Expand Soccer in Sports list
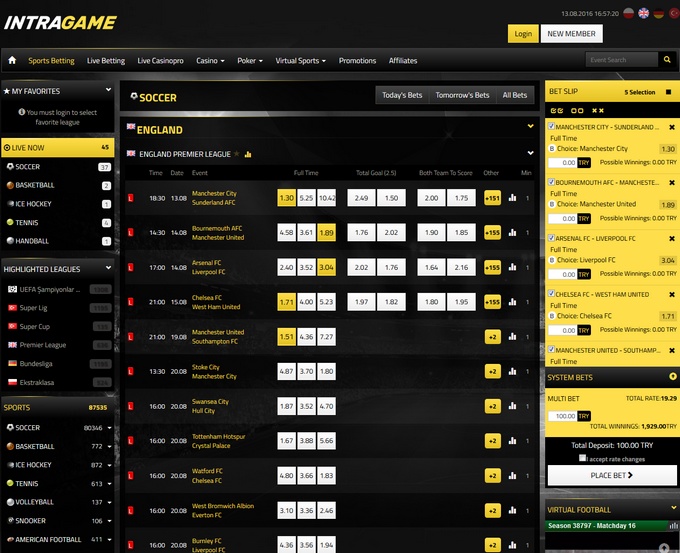Screen dimensions: 680x553 click(109, 428)
